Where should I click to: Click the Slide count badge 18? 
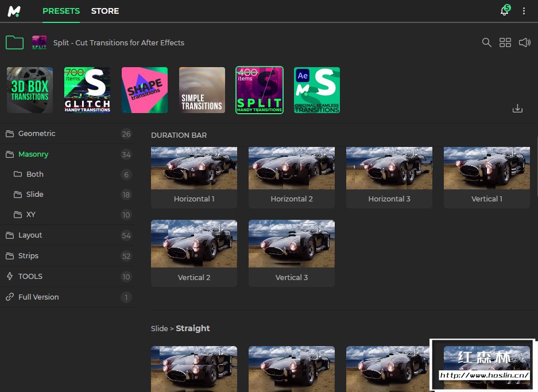pos(126,195)
